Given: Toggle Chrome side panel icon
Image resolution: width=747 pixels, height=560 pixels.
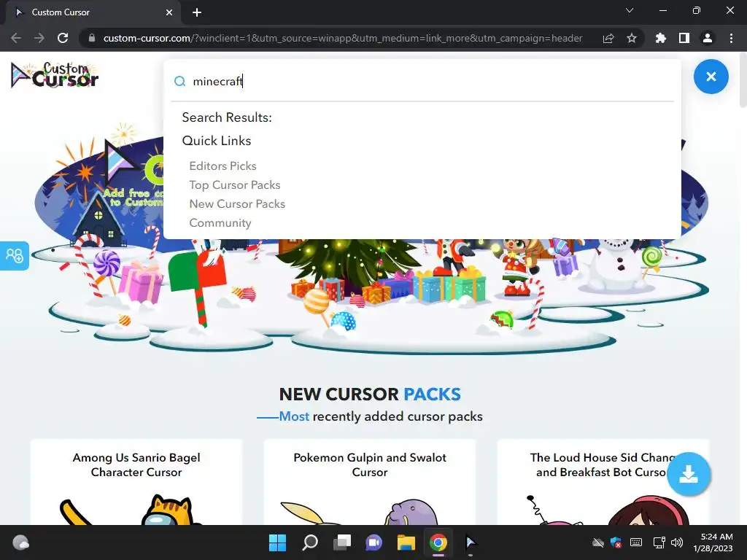Looking at the screenshot, I should (x=684, y=38).
